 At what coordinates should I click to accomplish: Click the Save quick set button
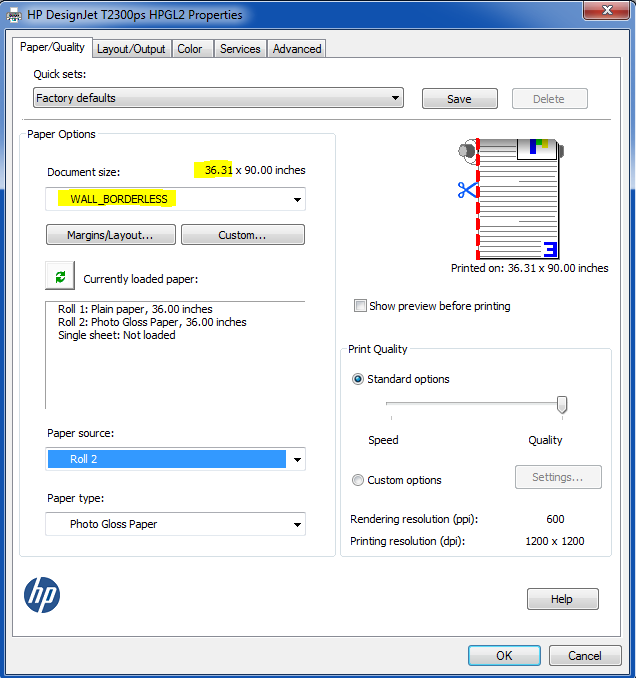pyautogui.click(x=460, y=99)
